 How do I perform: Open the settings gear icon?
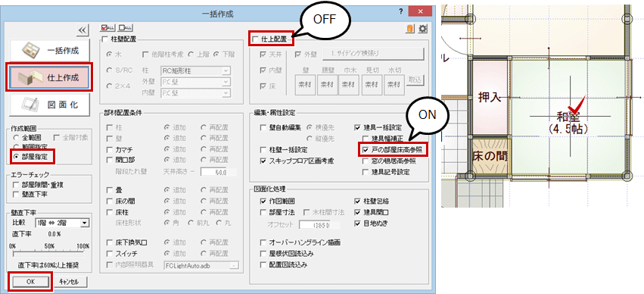pos(422,29)
